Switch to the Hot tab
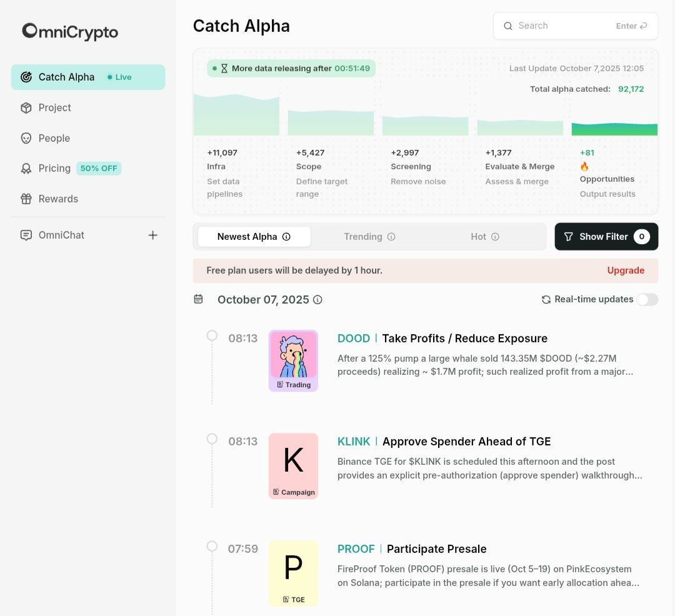The height and width of the screenshot is (616, 675). click(485, 237)
